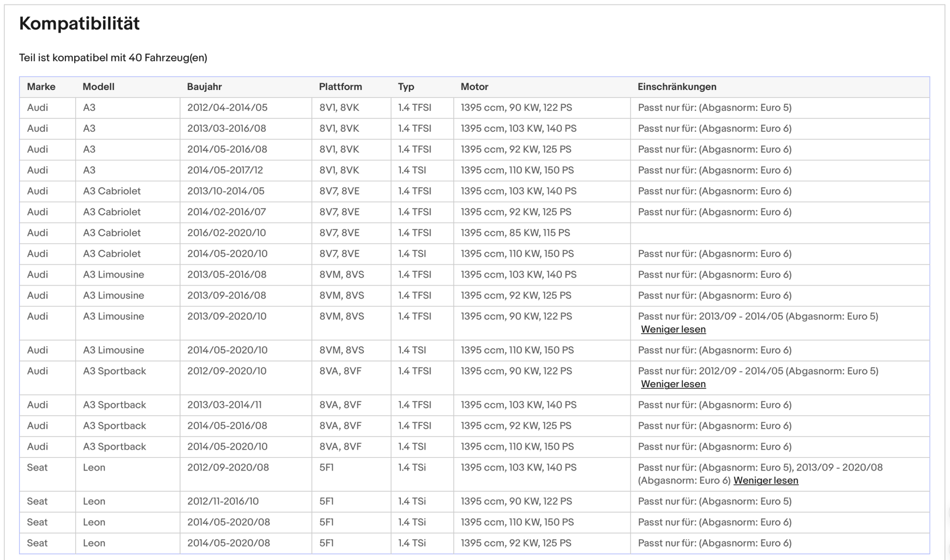Click 'Weniger lesen' in Seat Leon 103 KW row

click(765, 480)
